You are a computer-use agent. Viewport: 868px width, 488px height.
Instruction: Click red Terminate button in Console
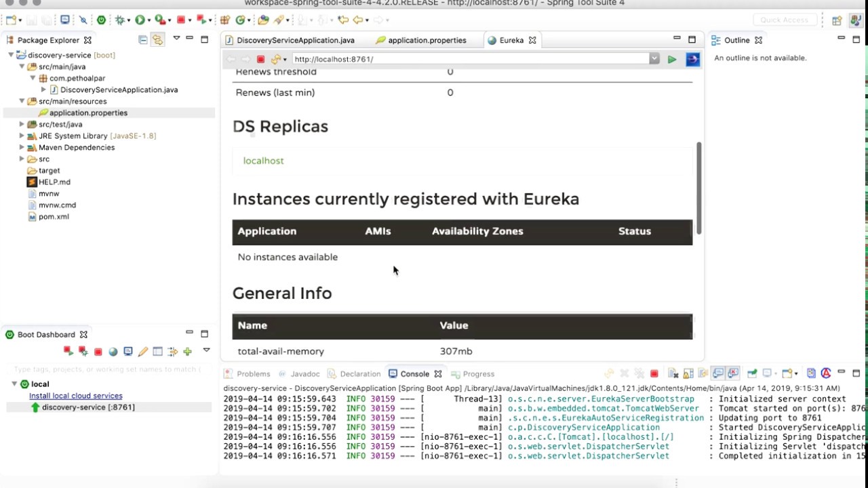pyautogui.click(x=654, y=373)
